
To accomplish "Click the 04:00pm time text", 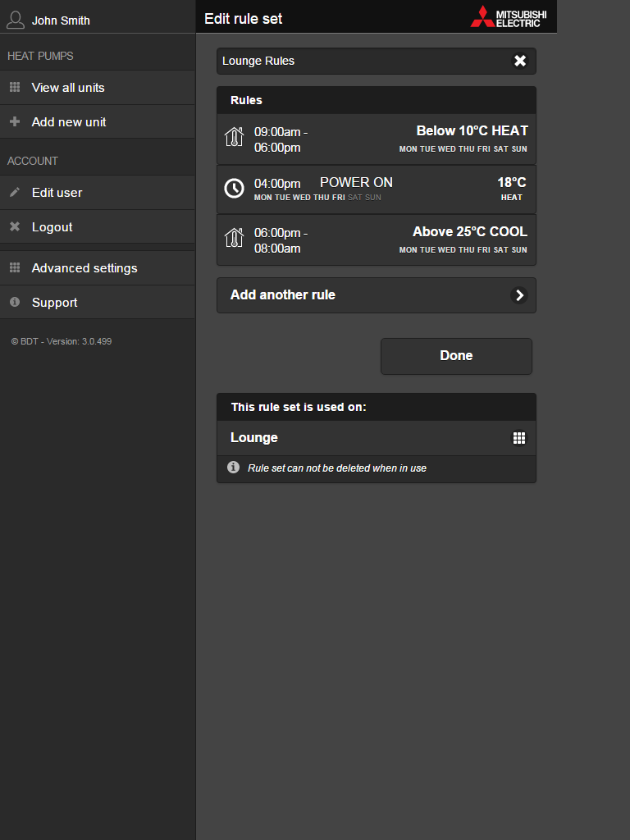I will [277, 183].
